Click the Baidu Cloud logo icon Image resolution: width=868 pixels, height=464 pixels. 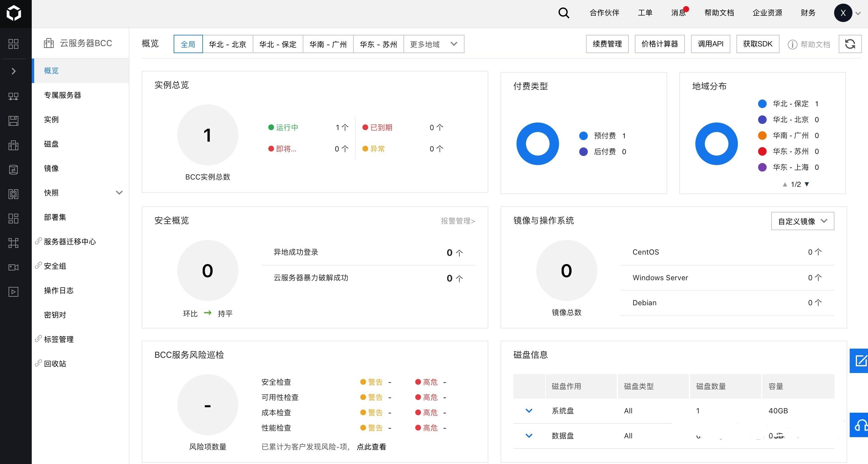[x=14, y=13]
